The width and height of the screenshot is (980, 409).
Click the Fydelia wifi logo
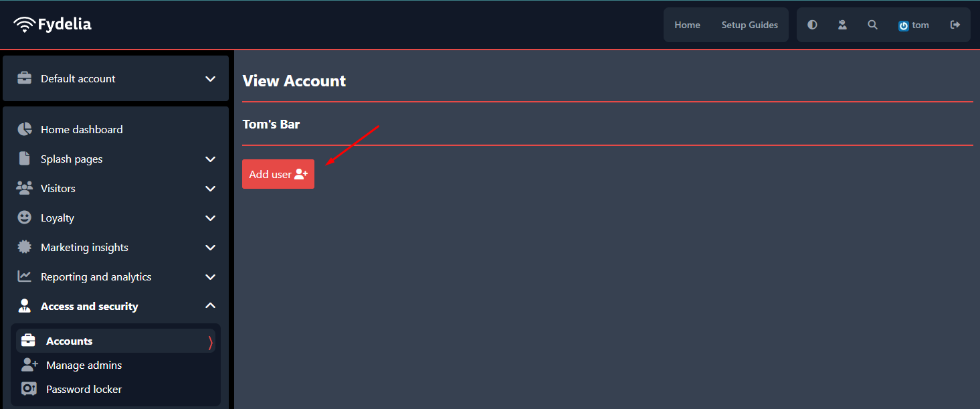(52, 25)
